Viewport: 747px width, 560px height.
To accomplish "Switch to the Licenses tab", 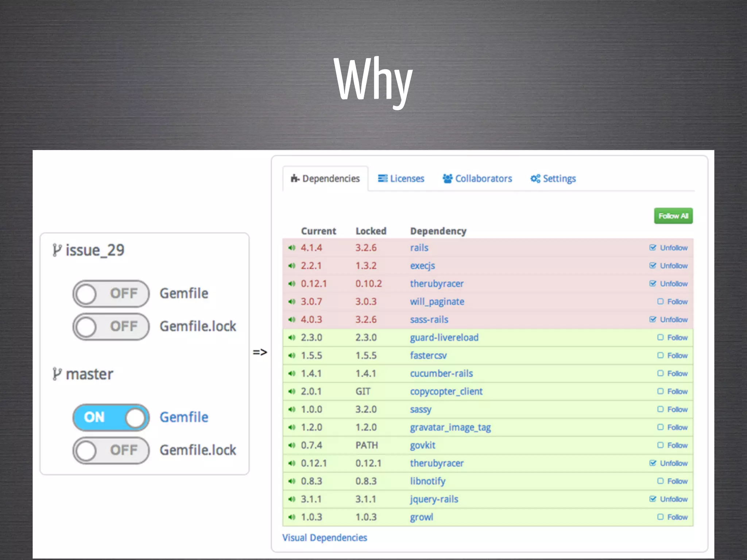I will point(401,179).
